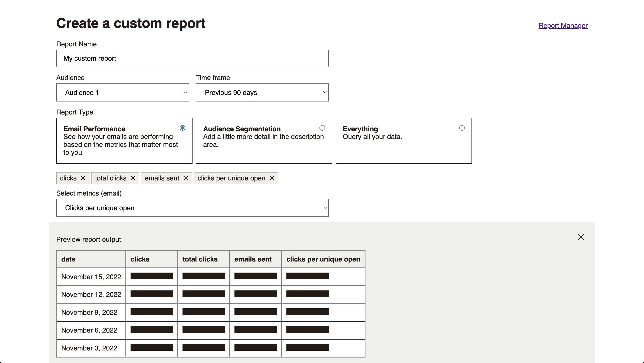Click the clicks column header
644x363 pixels.
click(152, 259)
